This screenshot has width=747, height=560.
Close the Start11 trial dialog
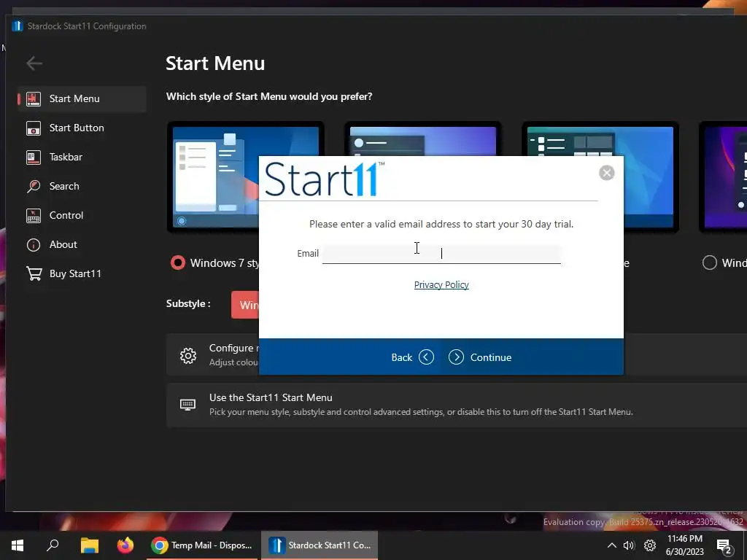[x=606, y=173]
